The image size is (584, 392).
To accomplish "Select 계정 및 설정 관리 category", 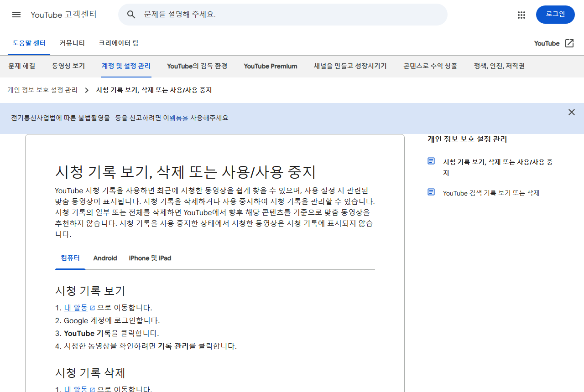I will pos(126,66).
